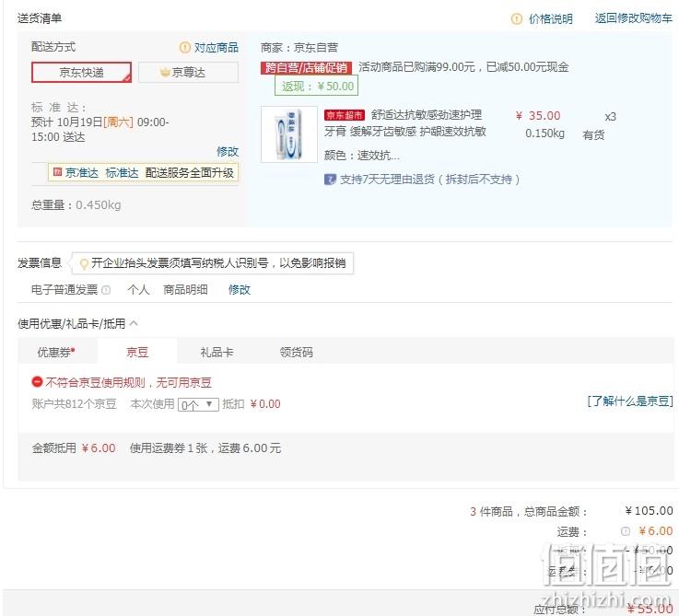This screenshot has width=679, height=616.
Task: Click the total amount ¥105.00
Action: pos(649,511)
